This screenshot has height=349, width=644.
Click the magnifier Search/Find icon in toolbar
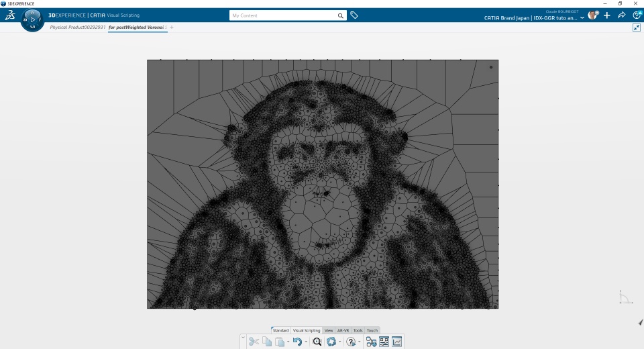(x=317, y=342)
